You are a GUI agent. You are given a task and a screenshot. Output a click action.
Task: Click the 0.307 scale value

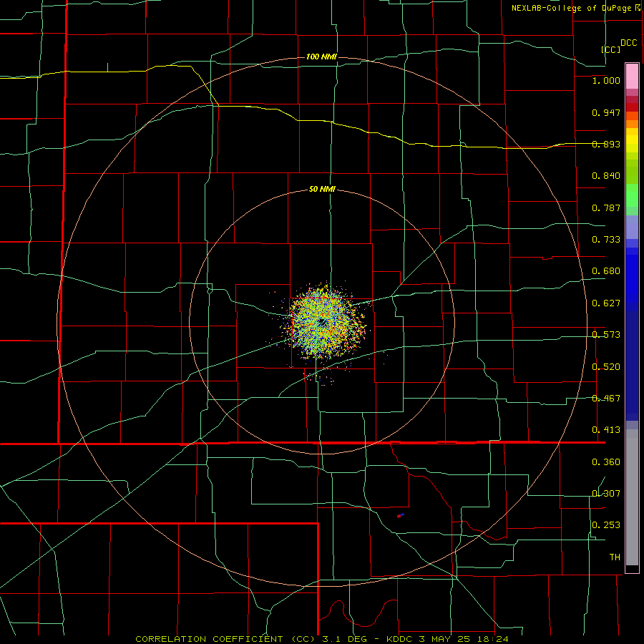606,494
